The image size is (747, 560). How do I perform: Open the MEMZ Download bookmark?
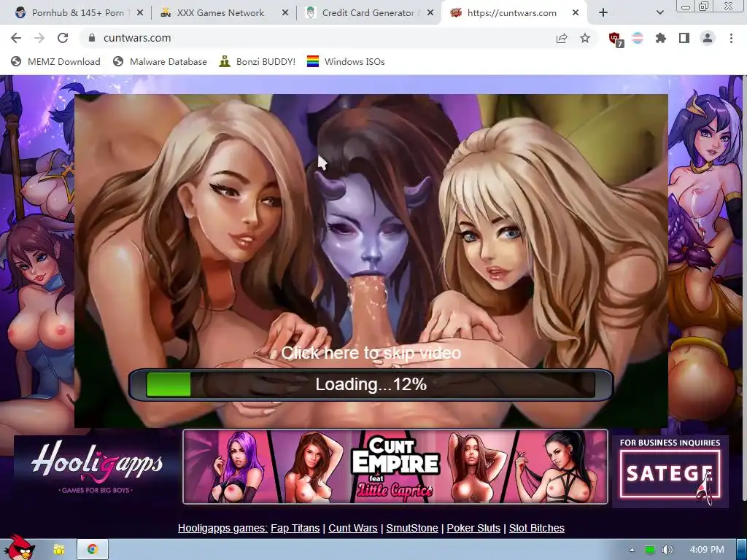[x=55, y=61]
